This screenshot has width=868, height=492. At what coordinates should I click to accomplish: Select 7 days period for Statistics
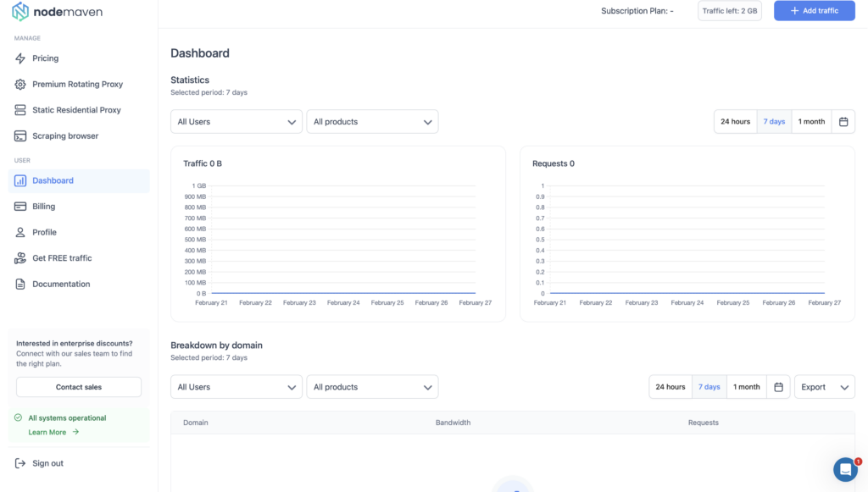click(774, 122)
